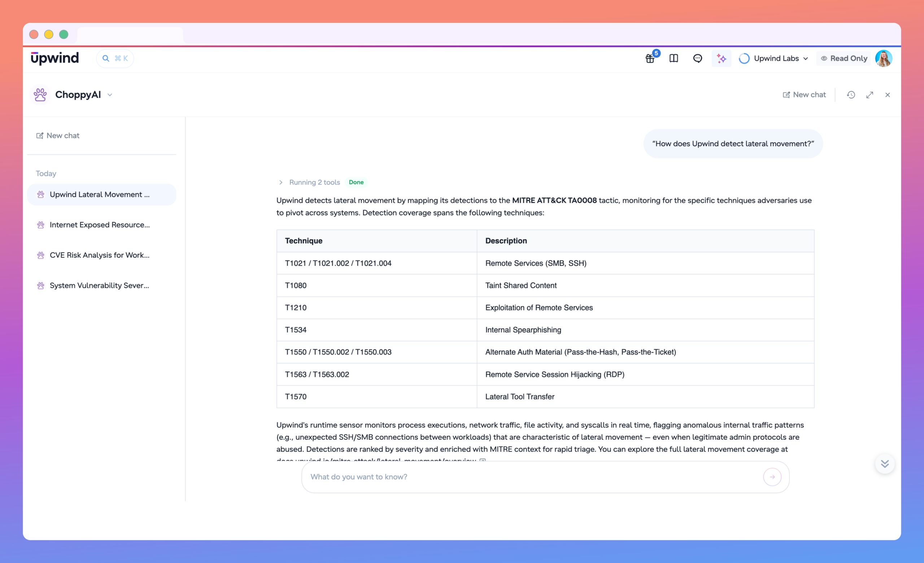This screenshot has width=924, height=563.
Task: Select the Internal Spearphishing cell
Action: (645, 330)
